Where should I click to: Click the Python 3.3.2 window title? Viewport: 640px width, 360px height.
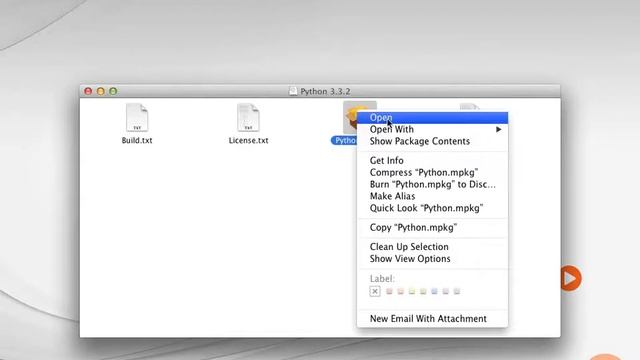point(325,91)
